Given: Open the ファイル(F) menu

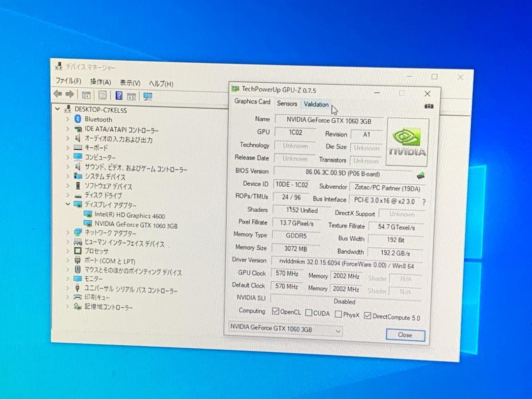Looking at the screenshot, I should [x=68, y=81].
